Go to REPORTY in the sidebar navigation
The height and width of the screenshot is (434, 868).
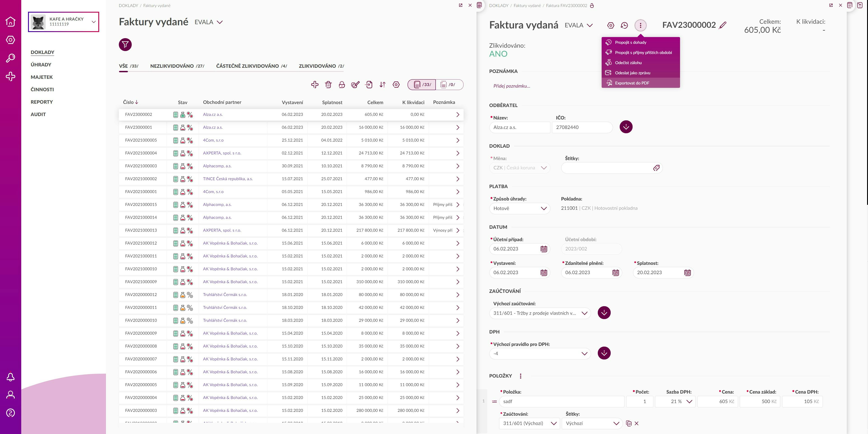click(42, 102)
